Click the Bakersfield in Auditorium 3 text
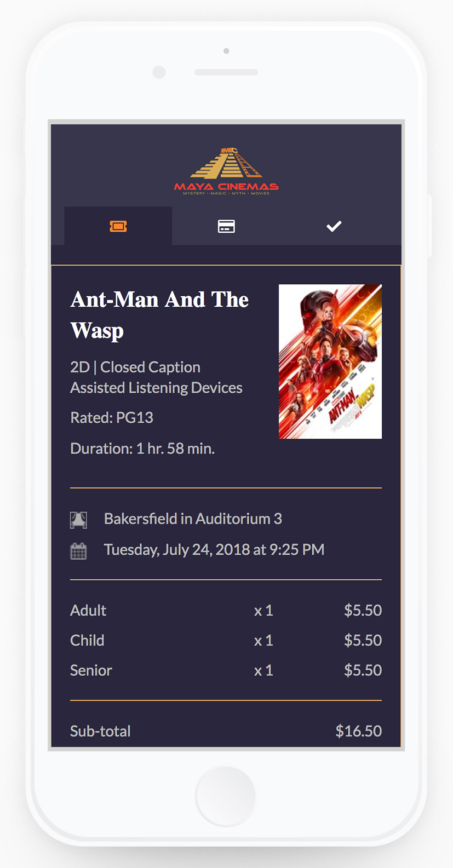The image size is (453, 868). [193, 519]
